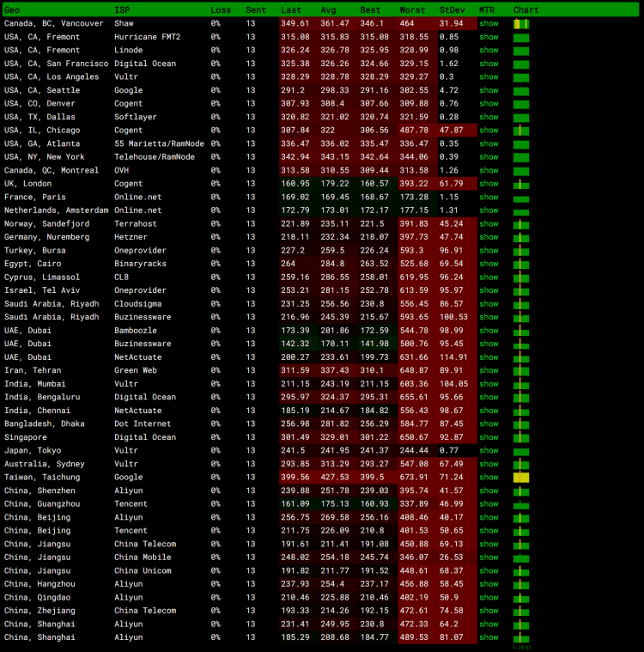
Task: Select the last value 142.32
Action: [295, 344]
